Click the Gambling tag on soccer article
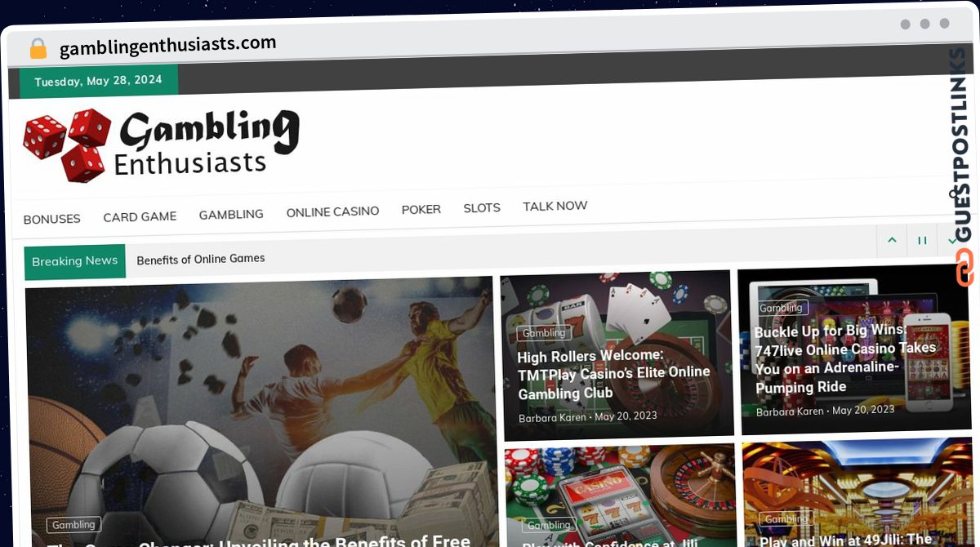Viewport: 980px width, 547px height. 73,525
